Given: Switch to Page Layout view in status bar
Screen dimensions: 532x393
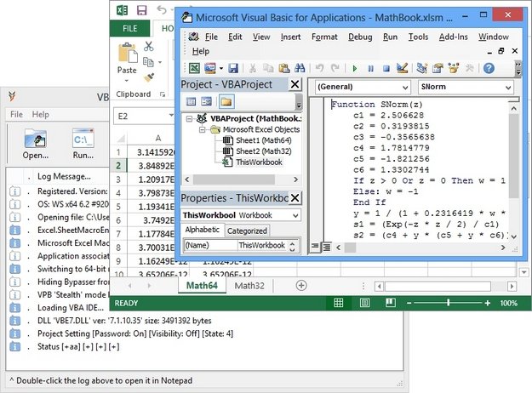Looking at the screenshot, I should 364,303.
